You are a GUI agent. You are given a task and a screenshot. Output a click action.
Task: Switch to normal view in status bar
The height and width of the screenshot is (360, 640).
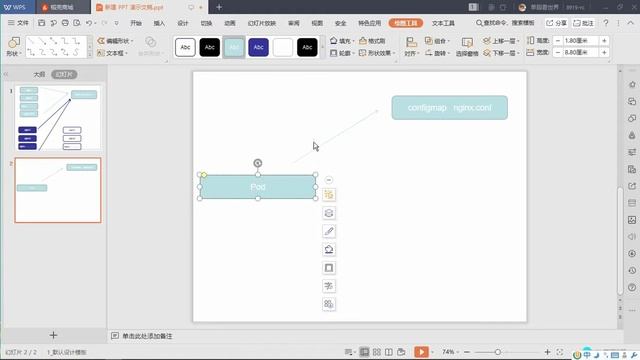click(x=364, y=352)
